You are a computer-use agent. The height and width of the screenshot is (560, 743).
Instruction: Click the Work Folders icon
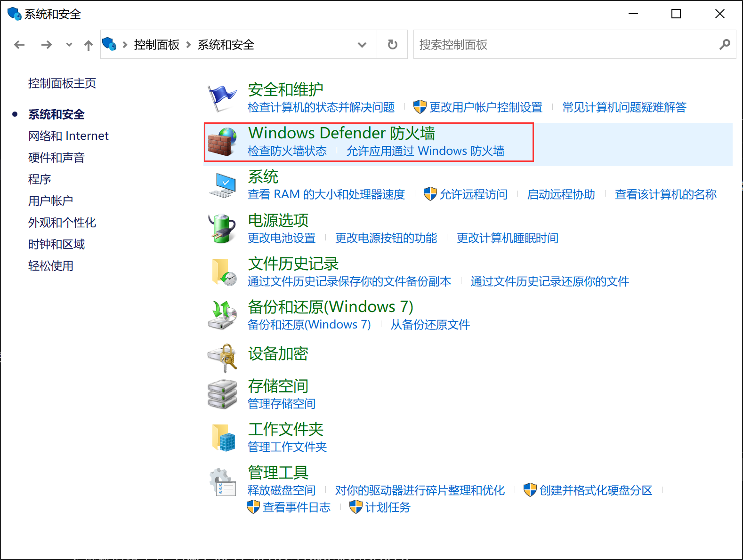(x=222, y=438)
